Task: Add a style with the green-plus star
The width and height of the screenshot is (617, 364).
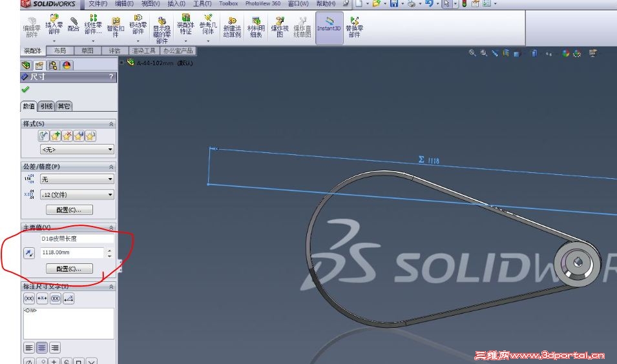Action: coord(55,136)
